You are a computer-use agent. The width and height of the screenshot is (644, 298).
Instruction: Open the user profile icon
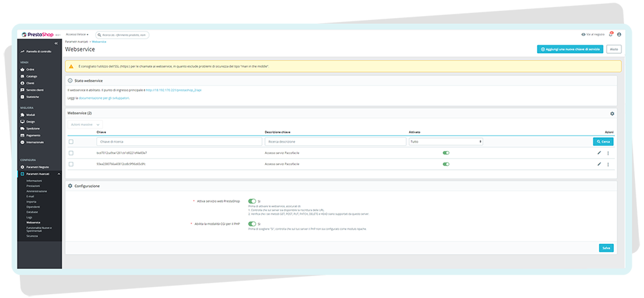619,35
